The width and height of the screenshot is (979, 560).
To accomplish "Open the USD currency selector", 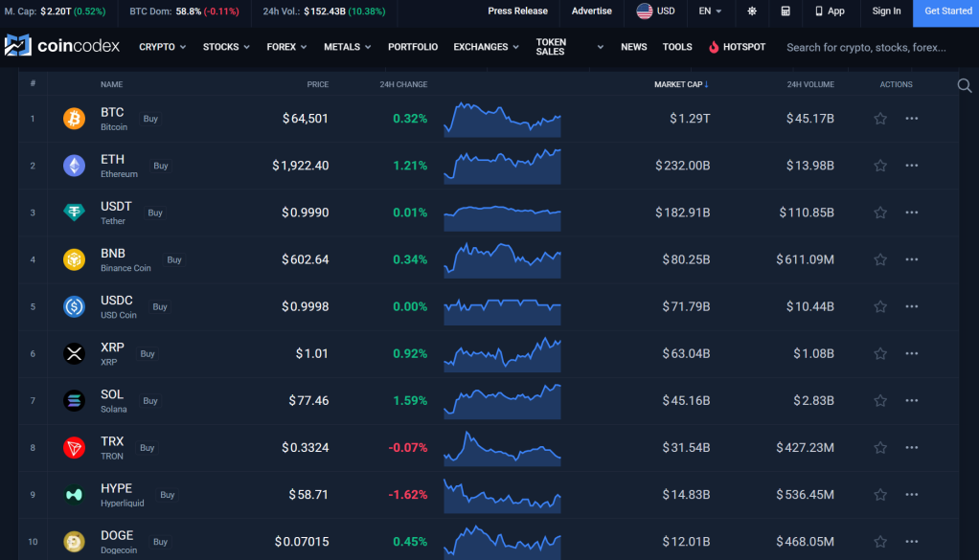I will (x=655, y=11).
